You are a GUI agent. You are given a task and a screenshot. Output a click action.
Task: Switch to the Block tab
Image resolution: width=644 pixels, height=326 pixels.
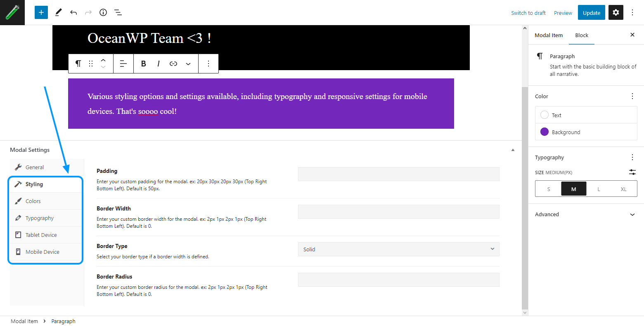click(582, 35)
